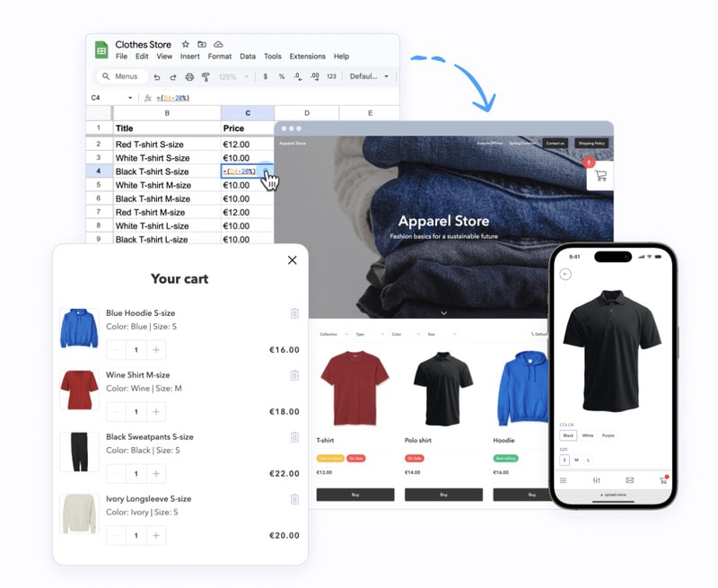
Task: Expand the zoom level 125% dropdown
Action: pos(234,77)
